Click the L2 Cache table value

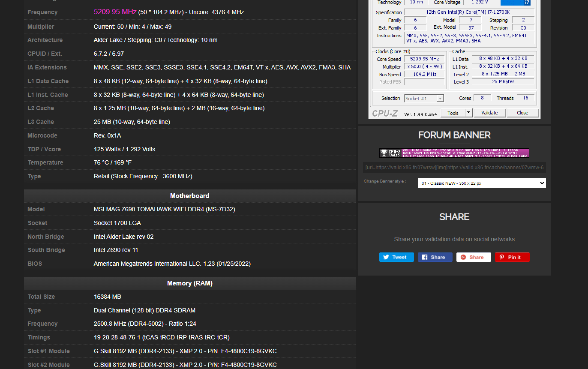click(x=179, y=108)
